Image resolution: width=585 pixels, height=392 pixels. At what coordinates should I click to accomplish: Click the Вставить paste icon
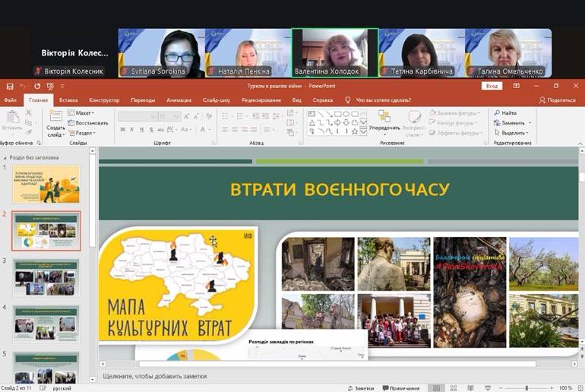pos(12,118)
